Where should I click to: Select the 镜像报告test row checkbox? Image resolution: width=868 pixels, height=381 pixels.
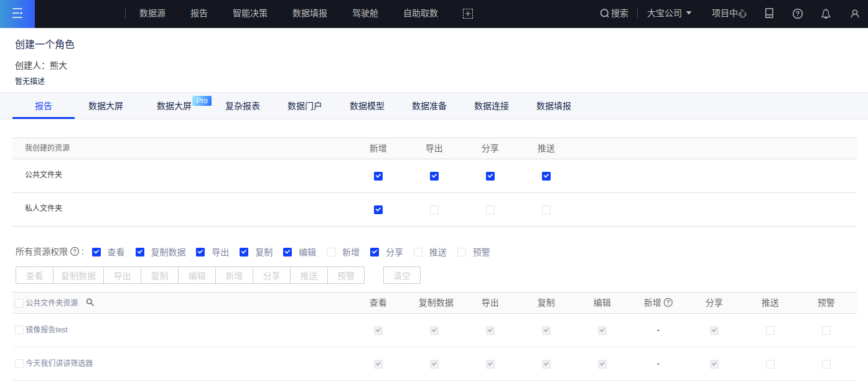click(19, 330)
